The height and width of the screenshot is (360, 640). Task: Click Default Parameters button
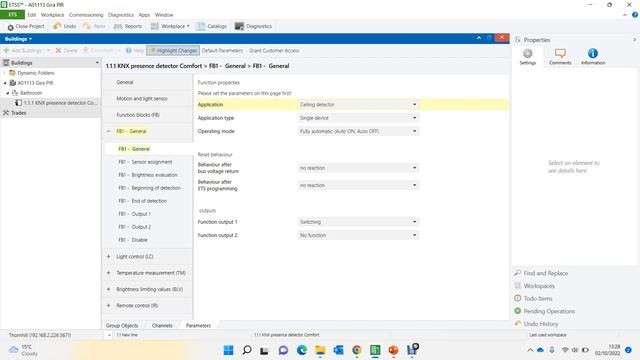tap(222, 51)
